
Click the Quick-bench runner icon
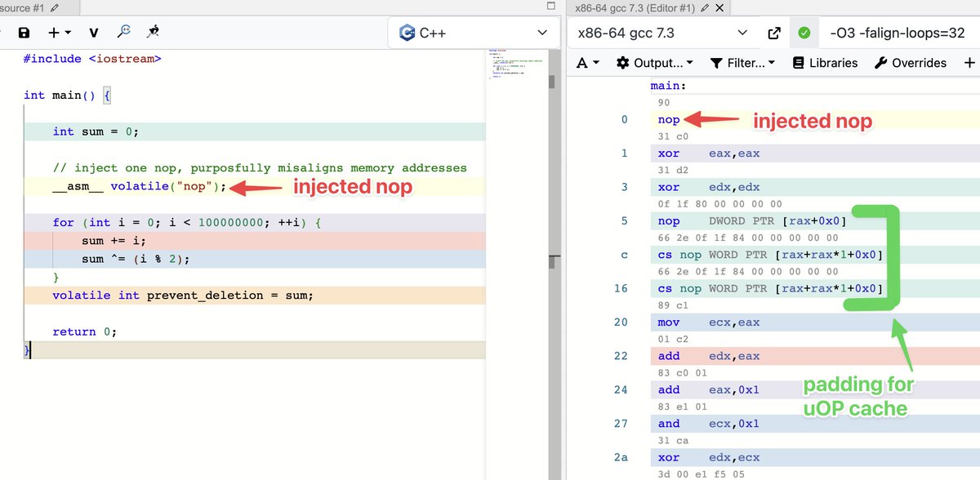[153, 32]
